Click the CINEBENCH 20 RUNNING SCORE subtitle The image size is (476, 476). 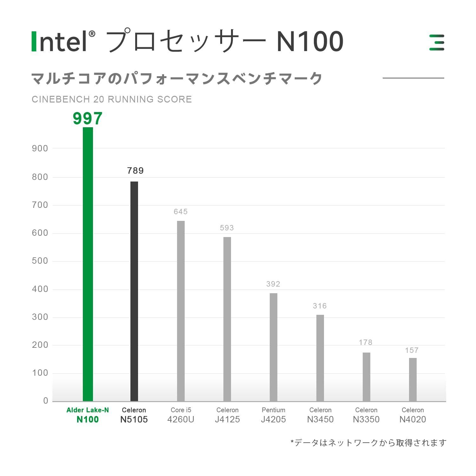(x=112, y=99)
